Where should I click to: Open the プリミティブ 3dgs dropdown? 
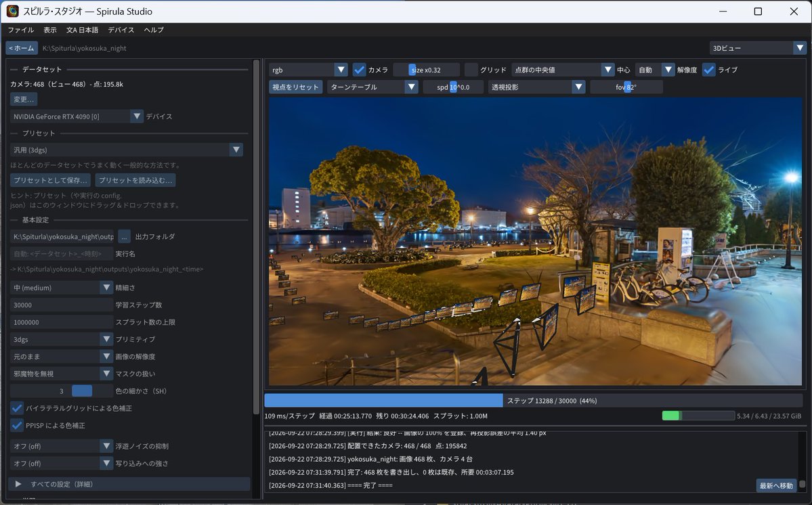(62, 339)
